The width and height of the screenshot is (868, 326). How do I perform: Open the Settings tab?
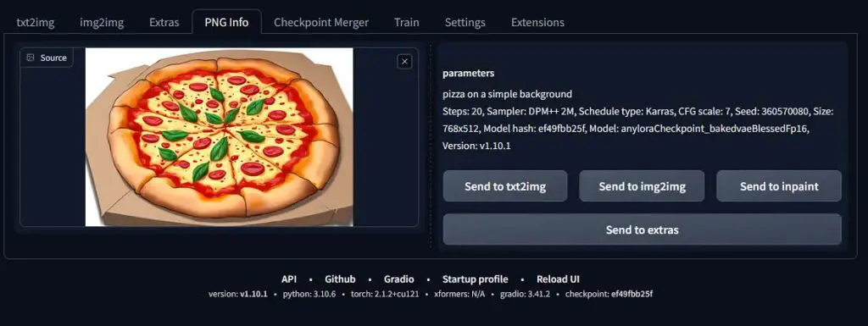tap(465, 23)
